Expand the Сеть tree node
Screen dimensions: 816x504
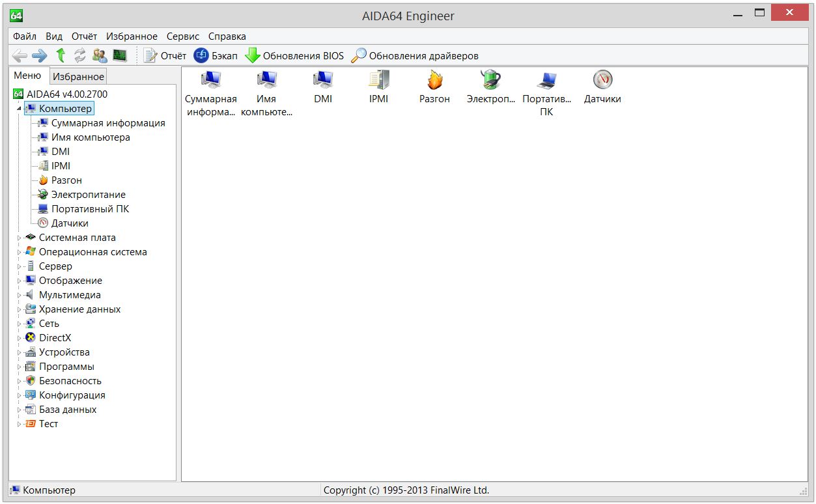[x=19, y=324]
